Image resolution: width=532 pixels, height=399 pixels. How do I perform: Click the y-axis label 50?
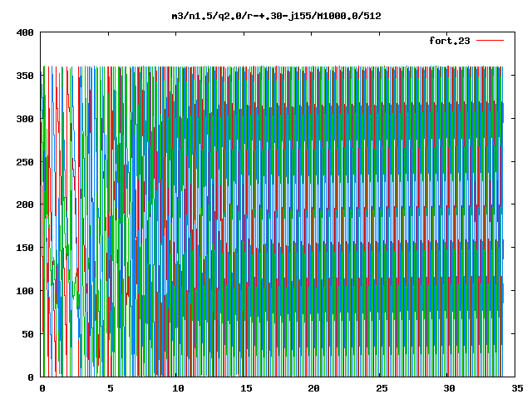pos(27,334)
